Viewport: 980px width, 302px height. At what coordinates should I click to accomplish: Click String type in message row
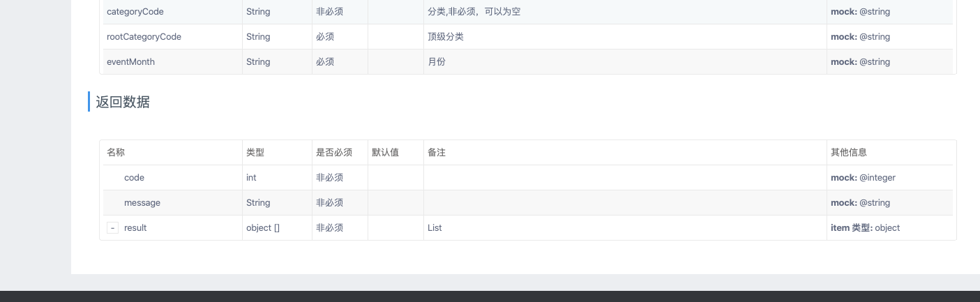(258, 203)
